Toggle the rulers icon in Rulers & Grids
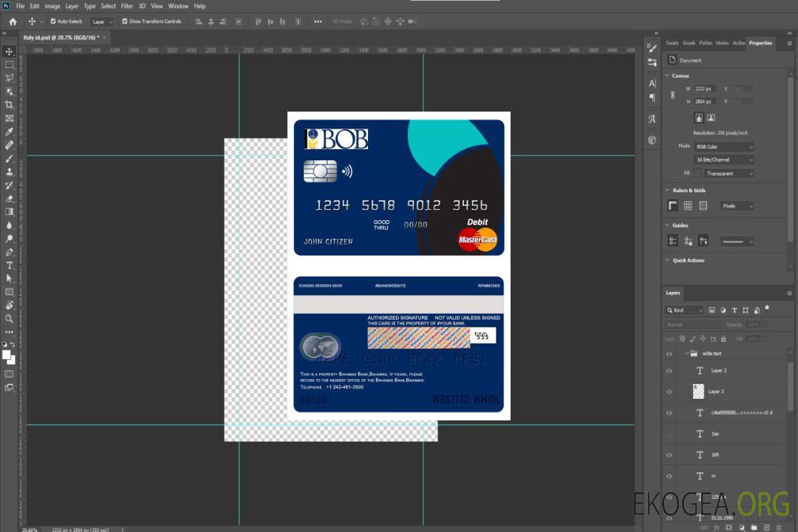The height and width of the screenshot is (532, 798). click(x=672, y=206)
